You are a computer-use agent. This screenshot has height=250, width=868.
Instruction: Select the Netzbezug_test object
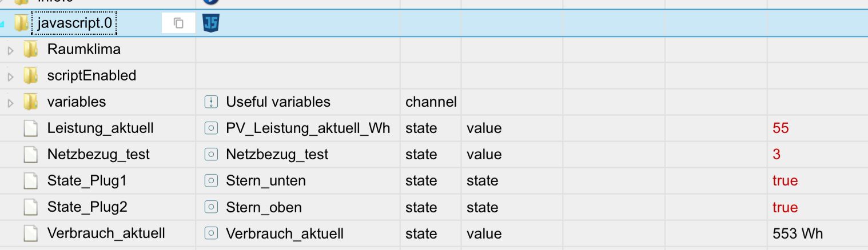click(x=98, y=154)
